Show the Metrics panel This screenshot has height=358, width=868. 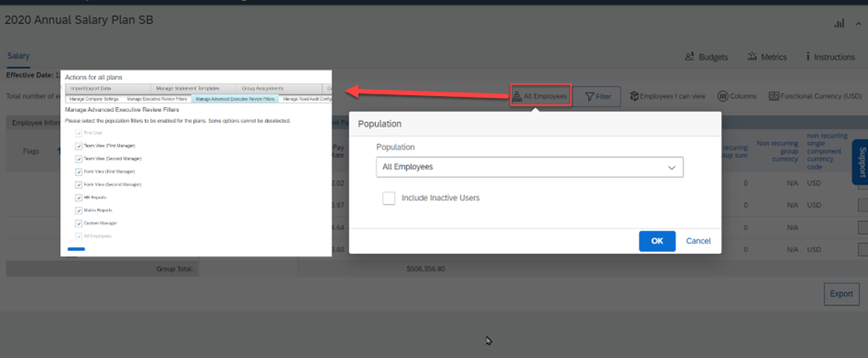tap(766, 57)
